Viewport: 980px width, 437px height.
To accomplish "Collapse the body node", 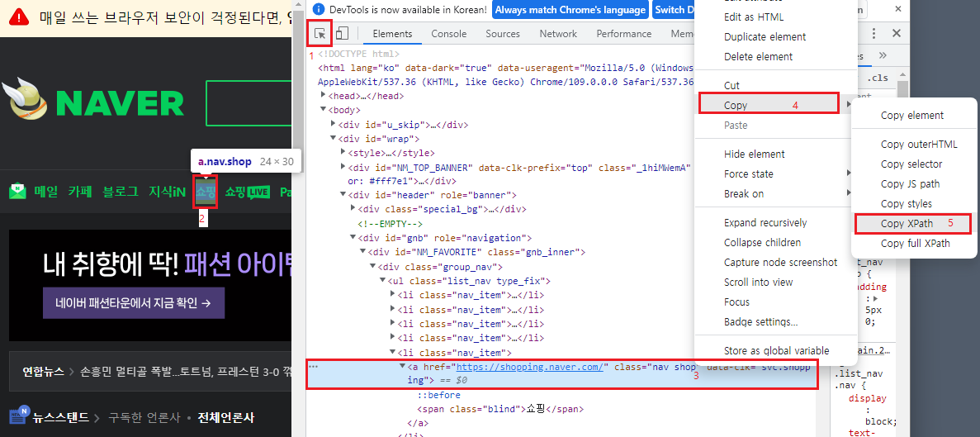I will coord(323,110).
